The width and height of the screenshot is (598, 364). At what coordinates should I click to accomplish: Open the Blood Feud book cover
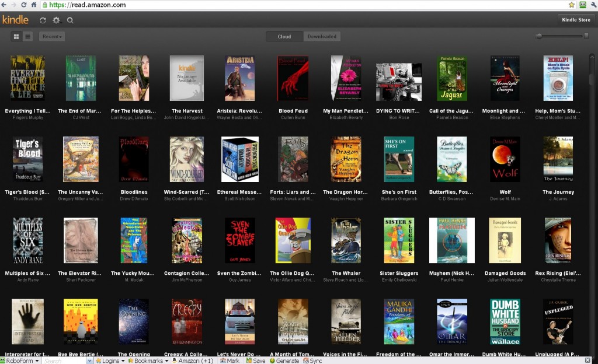click(293, 78)
